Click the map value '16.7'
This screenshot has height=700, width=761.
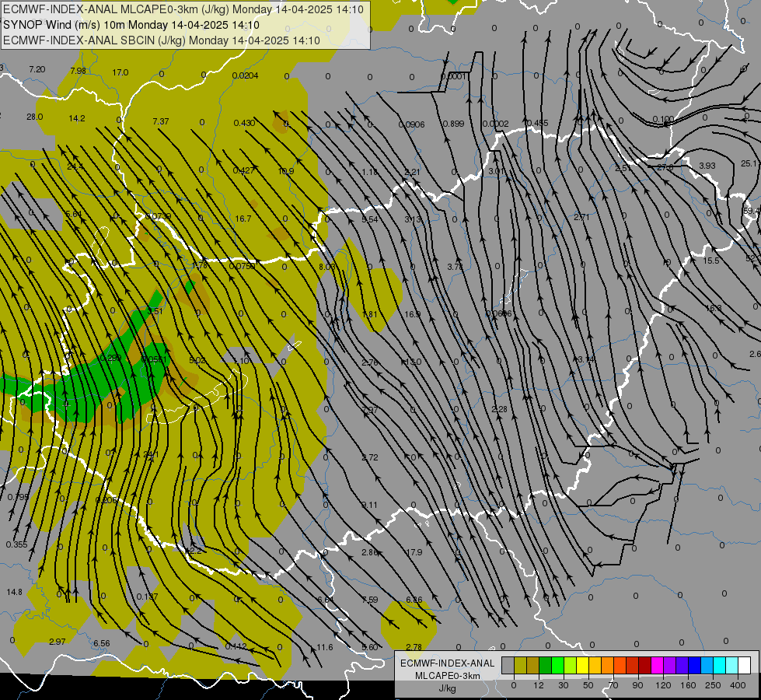(x=243, y=219)
